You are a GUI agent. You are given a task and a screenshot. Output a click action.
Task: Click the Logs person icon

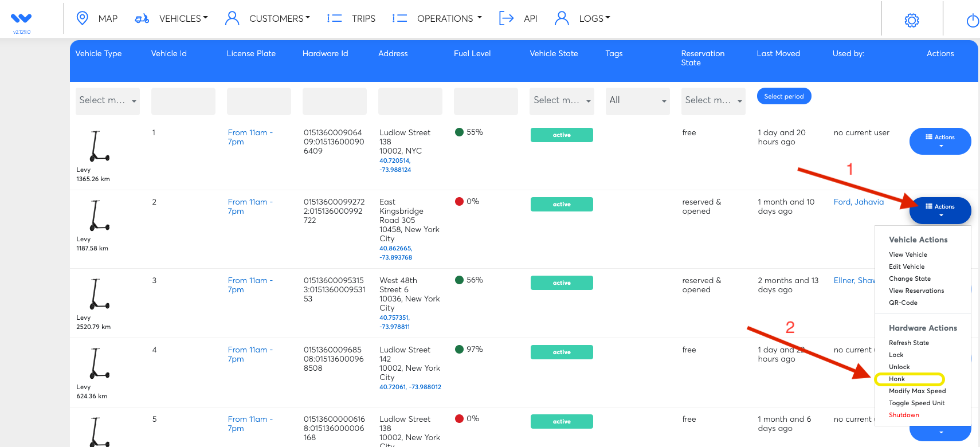click(x=562, y=18)
